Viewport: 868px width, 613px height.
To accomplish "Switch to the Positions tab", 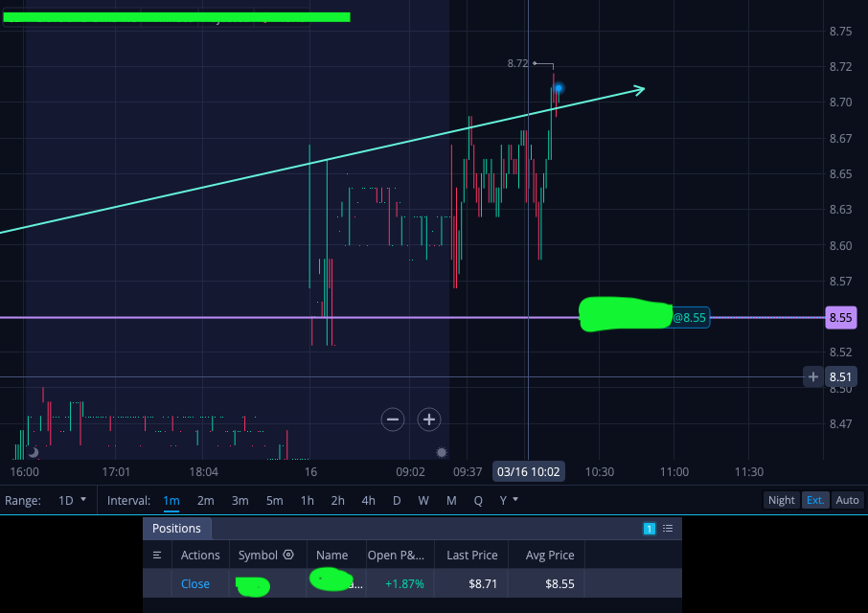I will [176, 529].
